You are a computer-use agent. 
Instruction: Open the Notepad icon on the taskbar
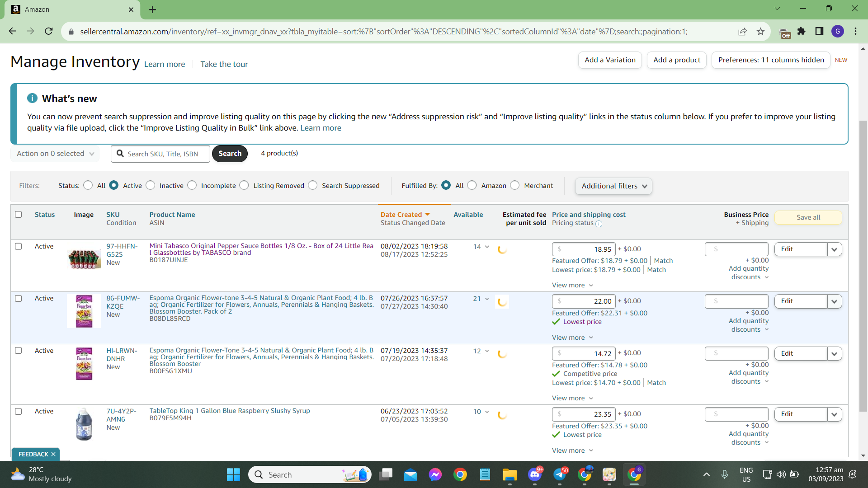tap(485, 474)
